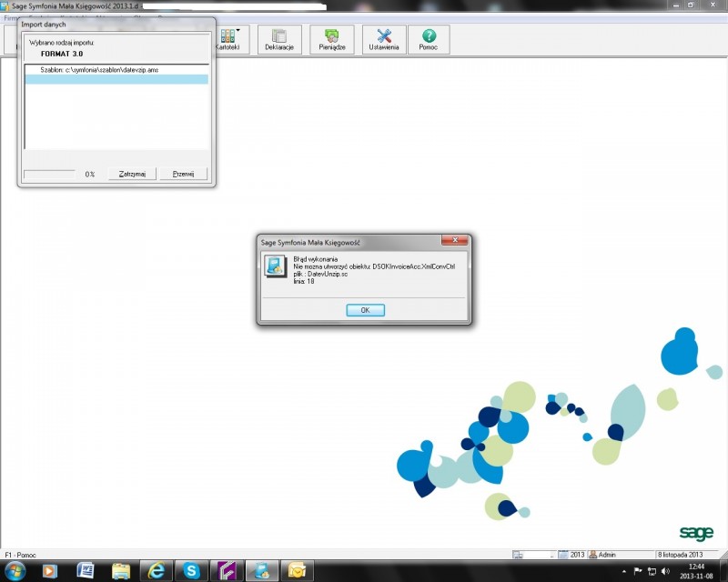Click the user icon beside Admin
The width and height of the screenshot is (728, 582).
tap(593, 555)
